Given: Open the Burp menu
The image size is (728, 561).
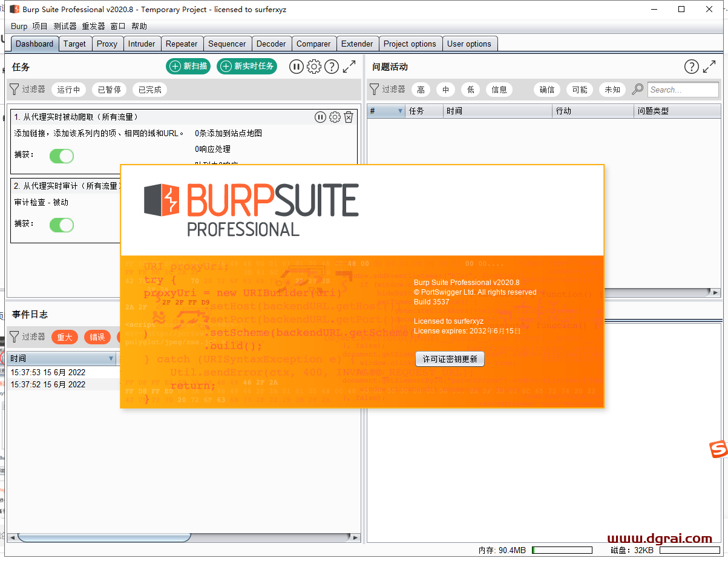Looking at the screenshot, I should tap(19, 26).
